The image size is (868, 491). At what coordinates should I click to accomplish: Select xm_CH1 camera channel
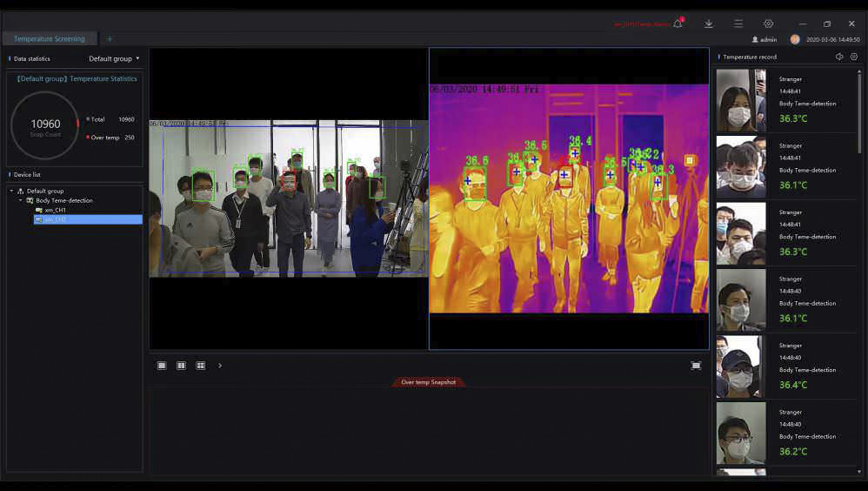[55, 210]
